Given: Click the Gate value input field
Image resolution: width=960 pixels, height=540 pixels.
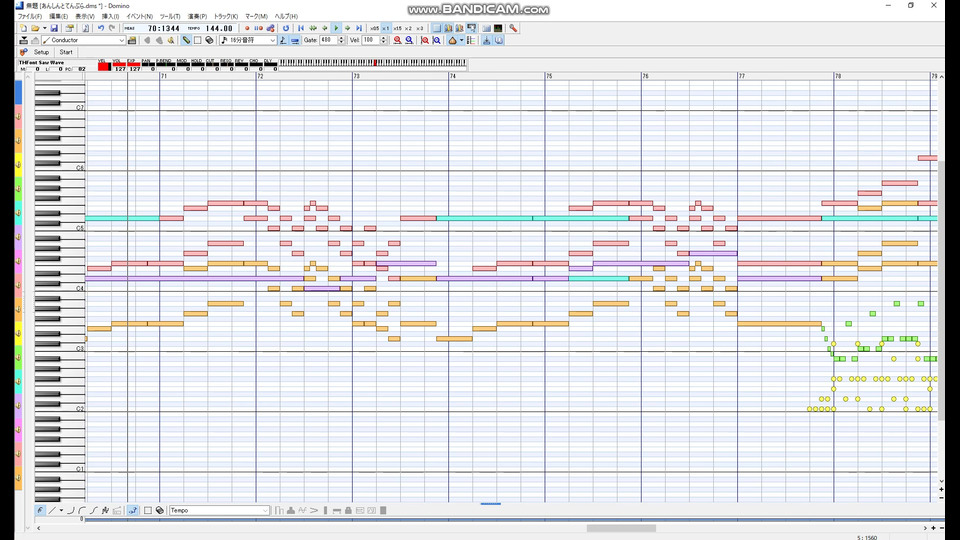Looking at the screenshot, I should 328,40.
